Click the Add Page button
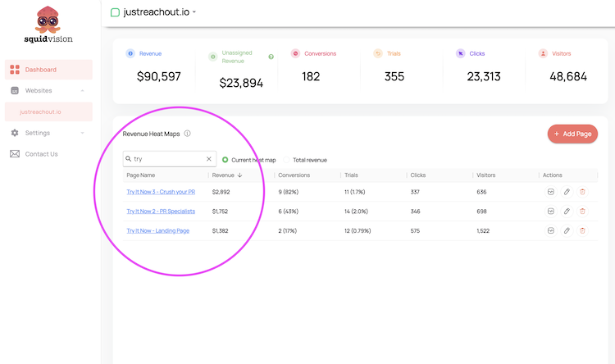Viewport: 615px width, 364px height. pyautogui.click(x=572, y=134)
